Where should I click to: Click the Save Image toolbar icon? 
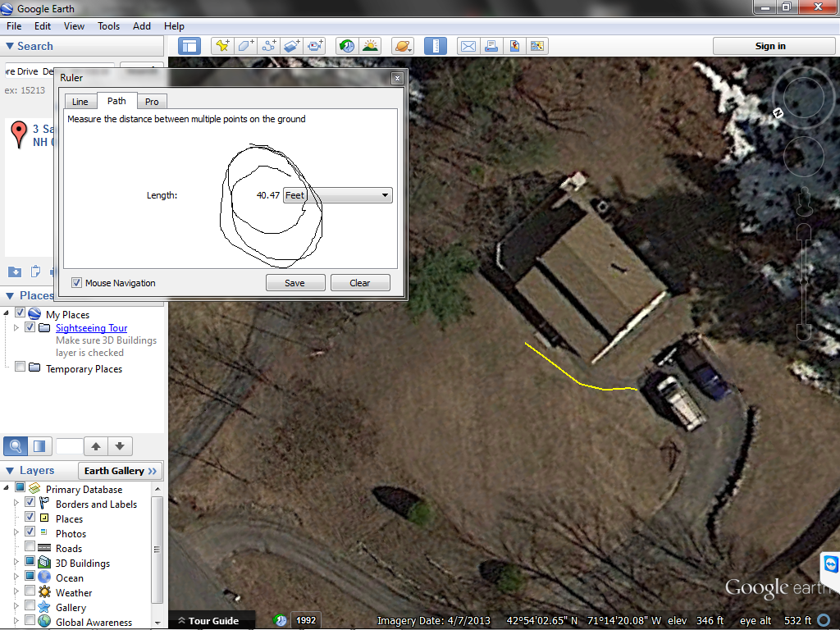click(x=514, y=46)
